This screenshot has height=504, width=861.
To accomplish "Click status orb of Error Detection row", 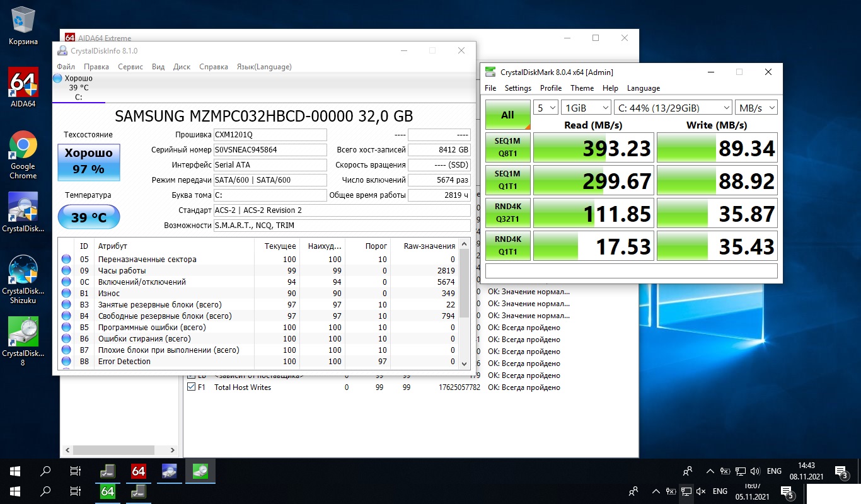I will coord(66,362).
